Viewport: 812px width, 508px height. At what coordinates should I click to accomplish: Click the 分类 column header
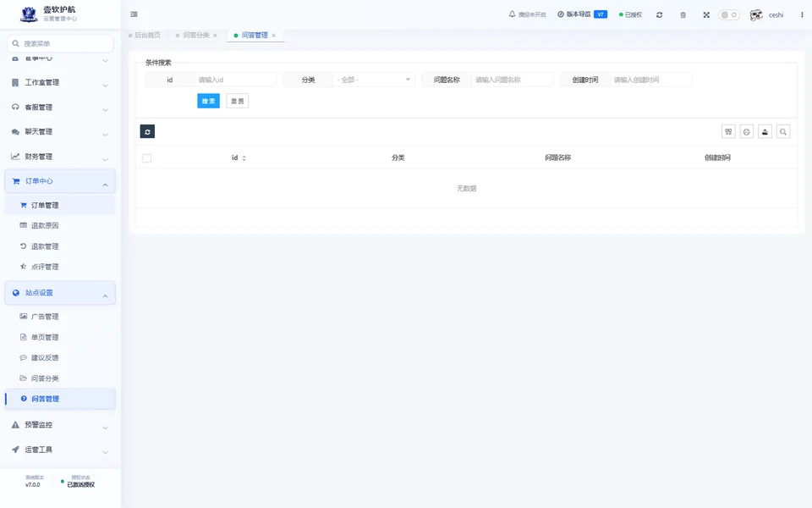click(398, 157)
